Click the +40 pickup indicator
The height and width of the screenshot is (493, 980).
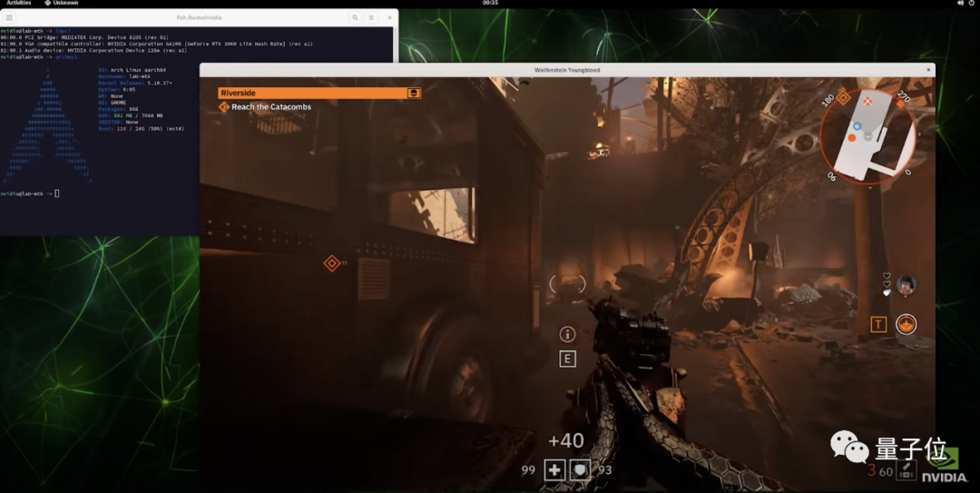(565, 440)
